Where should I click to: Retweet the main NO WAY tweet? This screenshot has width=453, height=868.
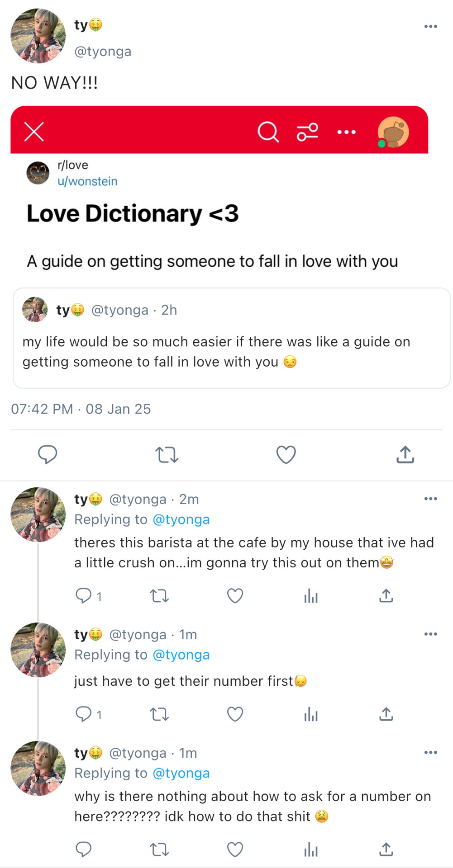(x=167, y=454)
